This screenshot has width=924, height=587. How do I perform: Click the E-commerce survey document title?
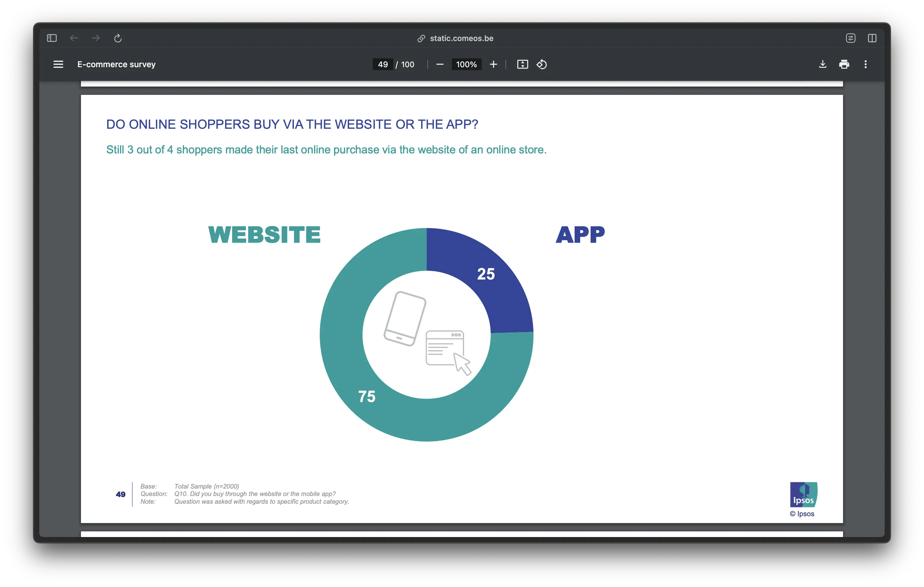(116, 65)
